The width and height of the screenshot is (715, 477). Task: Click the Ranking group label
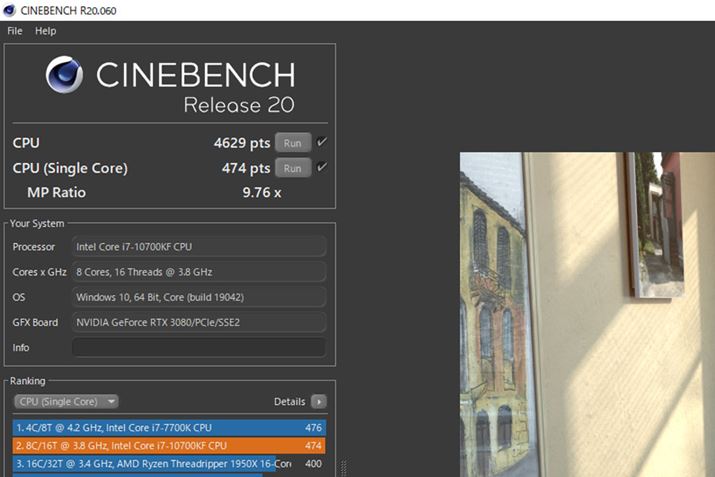(x=27, y=381)
